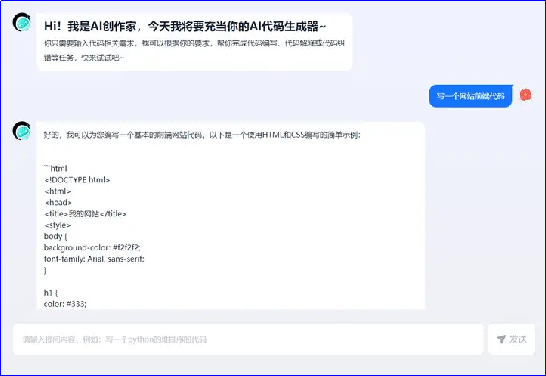This screenshot has width=546, height=376.
Task: Click the '<style>' tag line
Action: 57,225
